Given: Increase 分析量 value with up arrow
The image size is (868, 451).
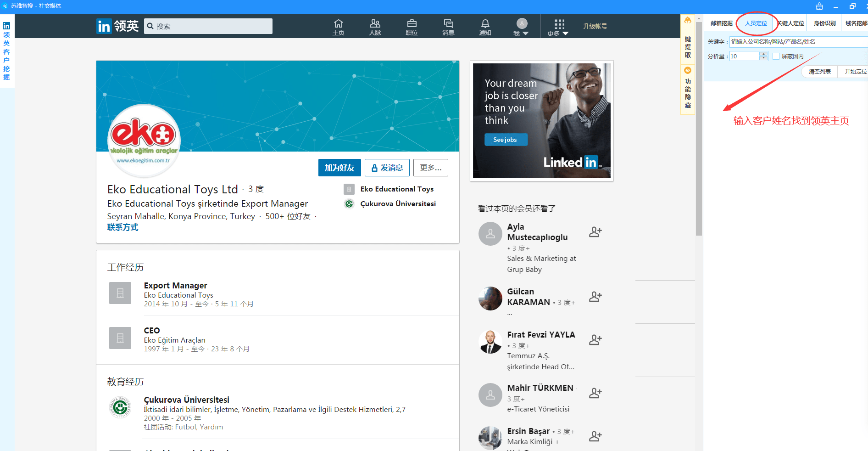Looking at the screenshot, I should (x=763, y=54).
